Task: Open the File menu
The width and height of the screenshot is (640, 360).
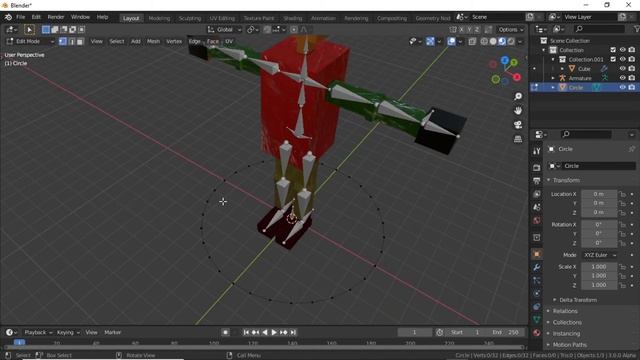Action: (20, 17)
